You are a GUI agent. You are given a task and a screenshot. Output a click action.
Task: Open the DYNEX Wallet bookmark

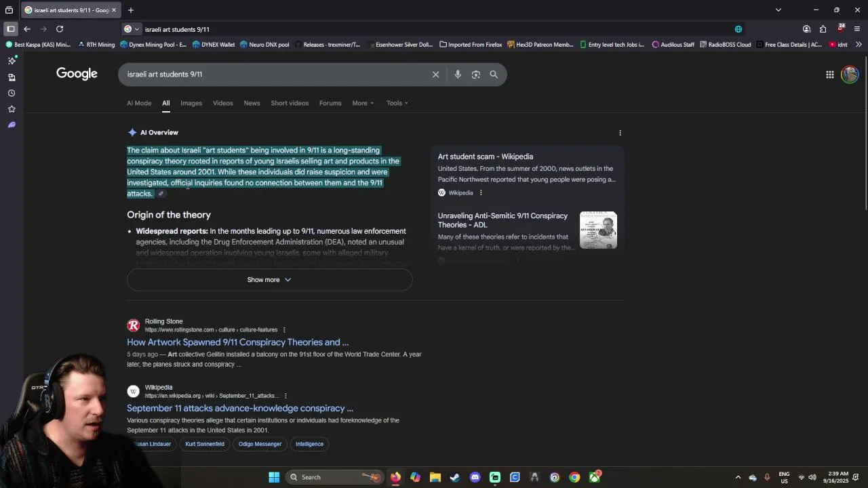pos(213,45)
